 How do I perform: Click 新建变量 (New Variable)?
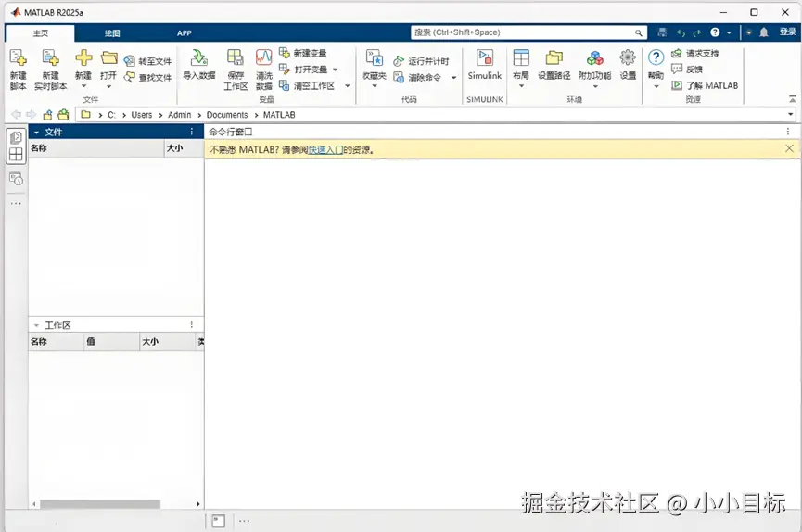[303, 53]
